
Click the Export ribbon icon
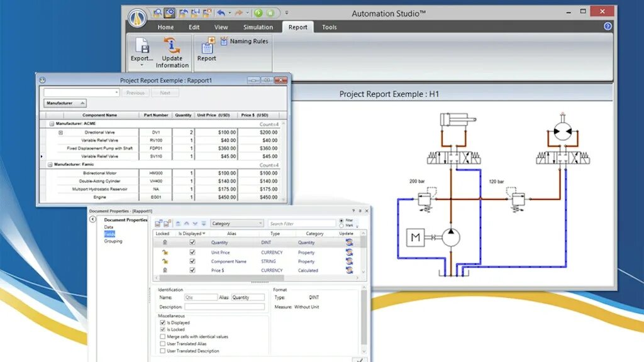(142, 45)
